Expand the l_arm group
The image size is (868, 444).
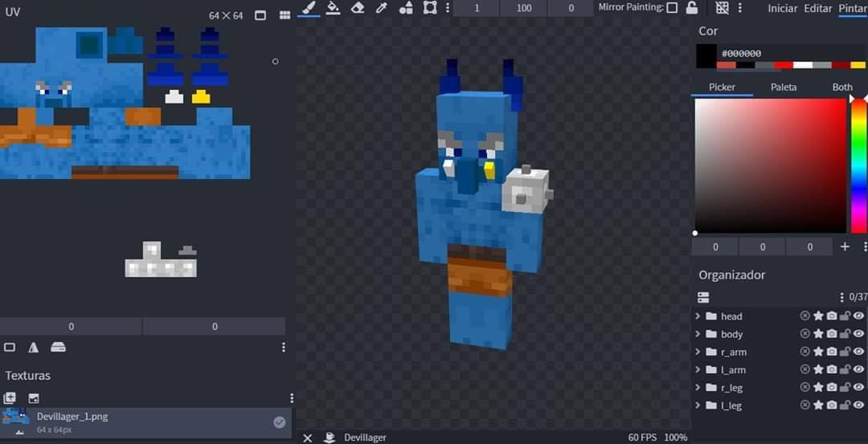pos(698,370)
